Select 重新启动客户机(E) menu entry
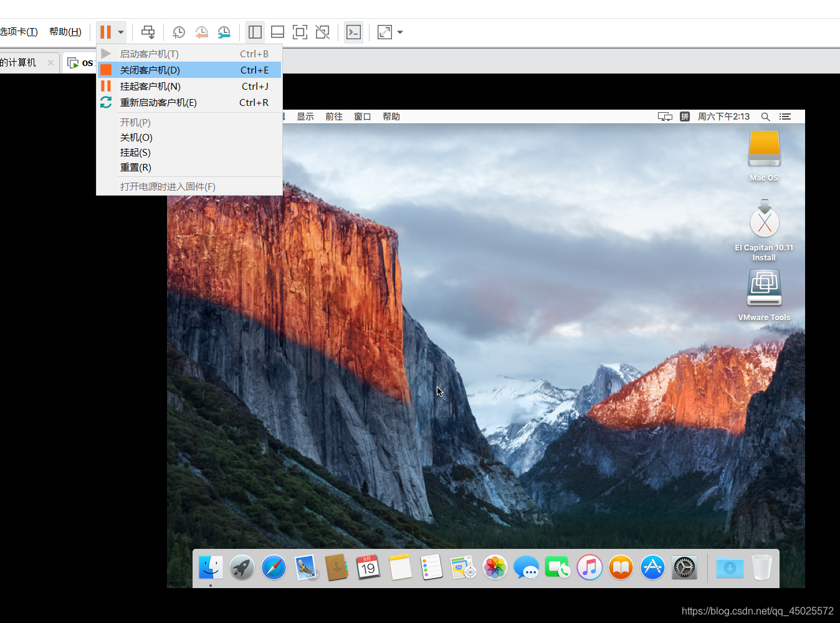Screen dimensions: 840x623 189,102
